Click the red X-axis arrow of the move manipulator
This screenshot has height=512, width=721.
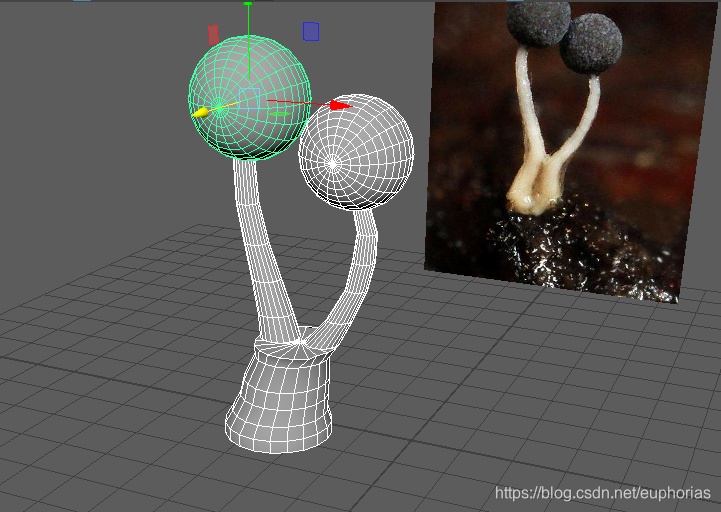[341, 106]
